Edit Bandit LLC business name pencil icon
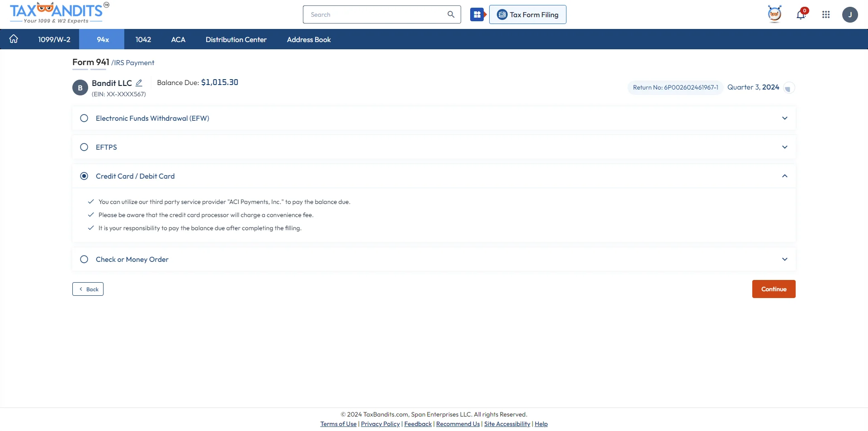 pyautogui.click(x=139, y=83)
